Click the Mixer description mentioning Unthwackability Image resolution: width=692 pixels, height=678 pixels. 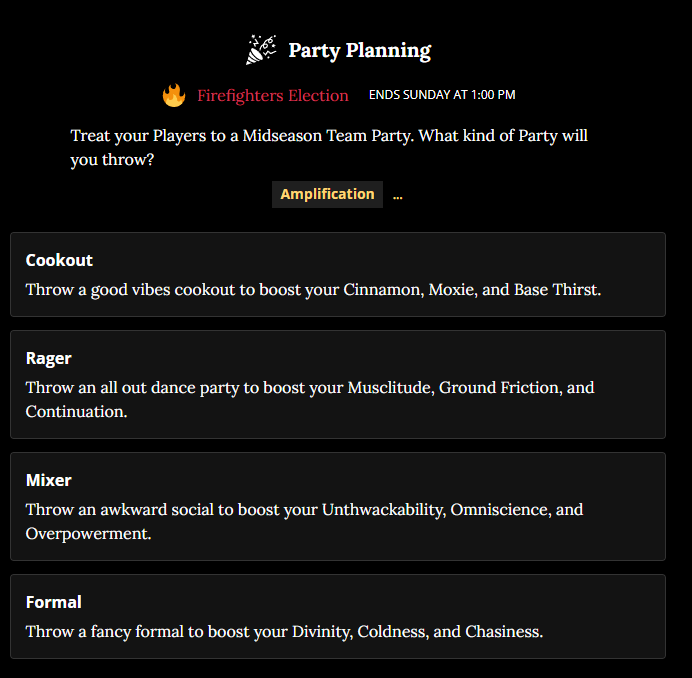pyautogui.click(x=304, y=521)
